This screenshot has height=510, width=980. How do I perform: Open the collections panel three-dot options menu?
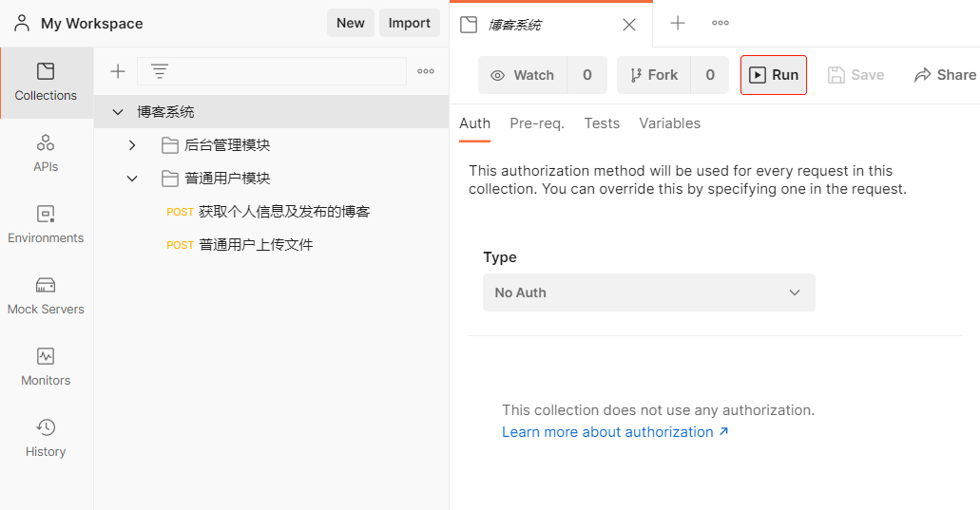click(426, 71)
